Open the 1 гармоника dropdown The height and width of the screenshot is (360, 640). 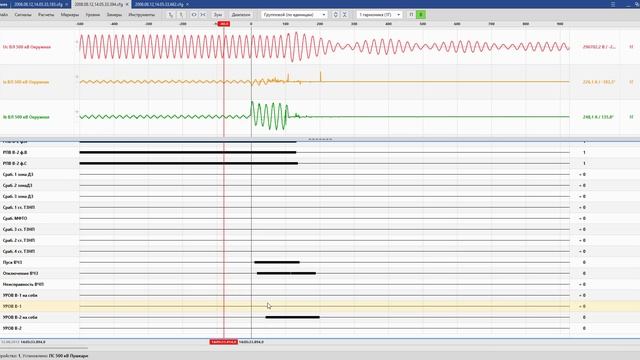379,15
